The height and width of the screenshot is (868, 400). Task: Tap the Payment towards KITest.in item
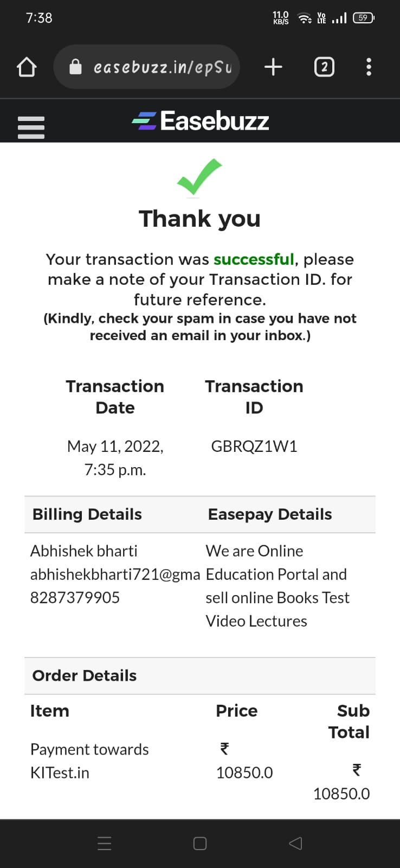click(89, 761)
